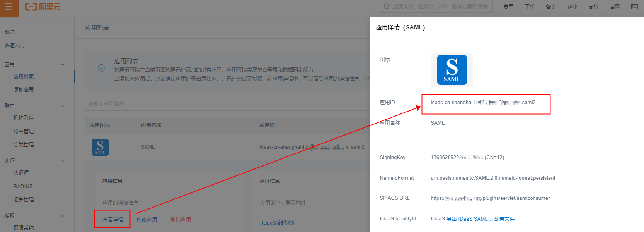The image size is (644, 232).
Task: Open the 支持 top menu
Action: coord(593,7)
